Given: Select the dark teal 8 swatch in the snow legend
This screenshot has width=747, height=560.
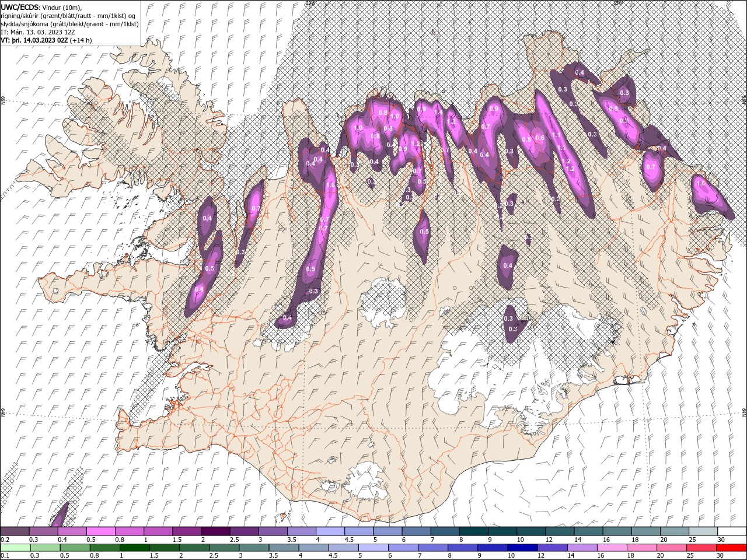Looking at the screenshot, I should tap(473, 531).
